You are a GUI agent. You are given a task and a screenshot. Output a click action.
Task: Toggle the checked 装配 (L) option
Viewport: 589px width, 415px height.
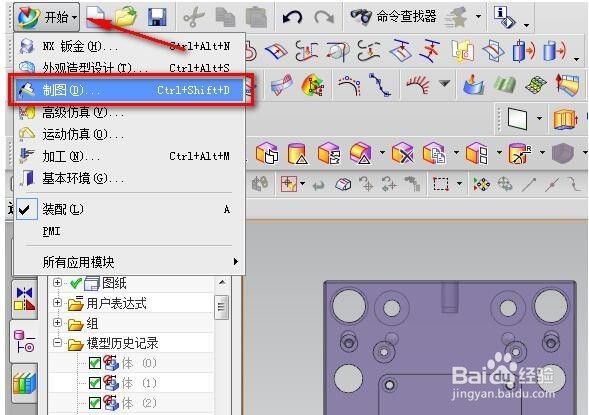point(130,209)
